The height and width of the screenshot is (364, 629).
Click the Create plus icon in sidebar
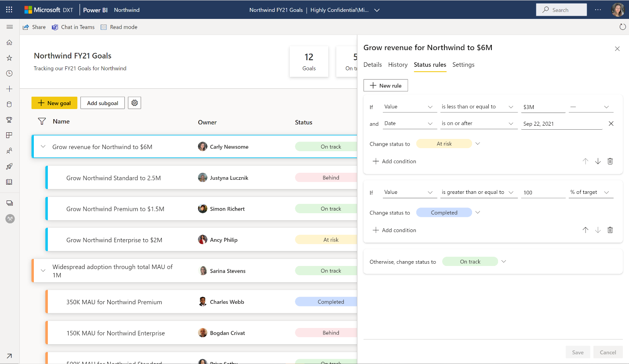[x=9, y=89]
